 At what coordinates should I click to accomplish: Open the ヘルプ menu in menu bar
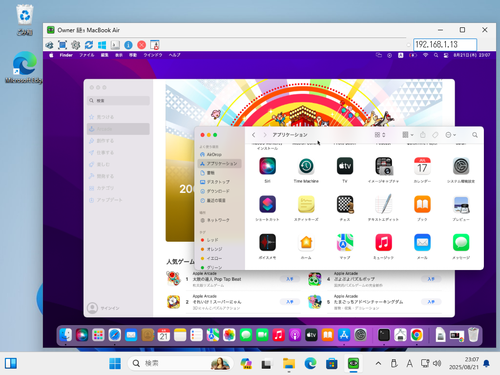[174, 55]
